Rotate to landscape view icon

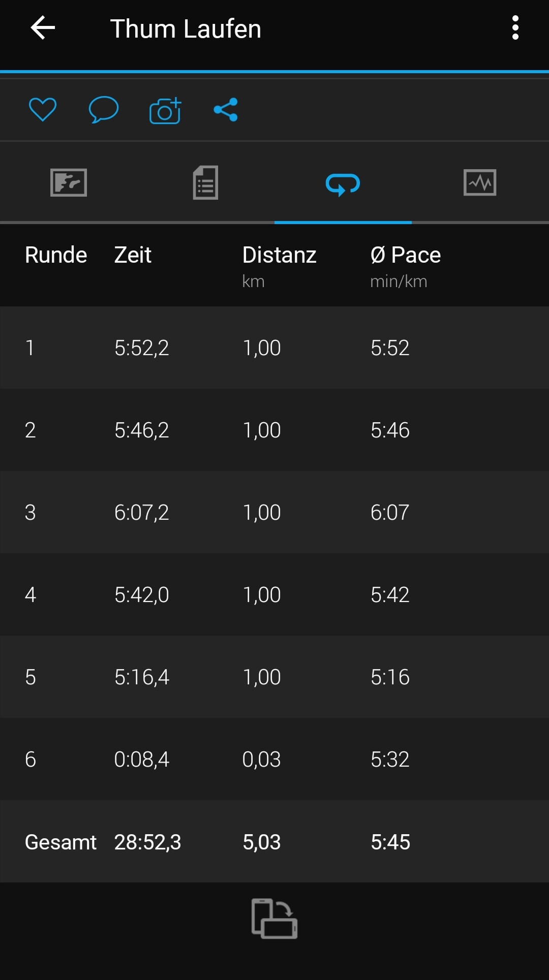coord(274,919)
